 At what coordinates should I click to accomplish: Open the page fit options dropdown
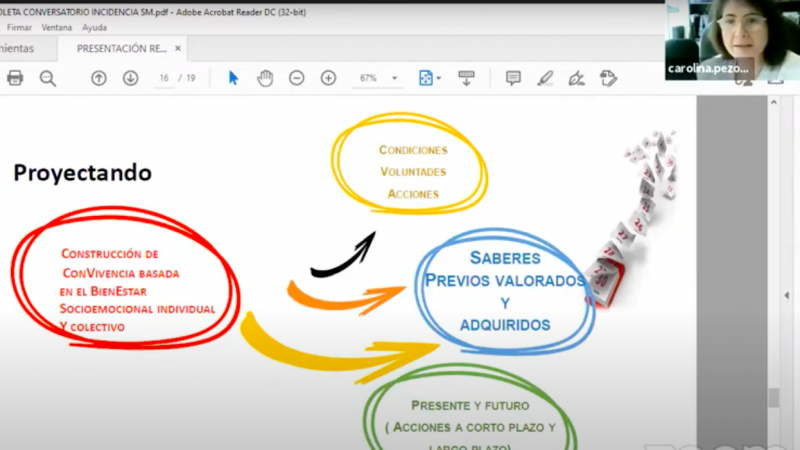[430, 78]
